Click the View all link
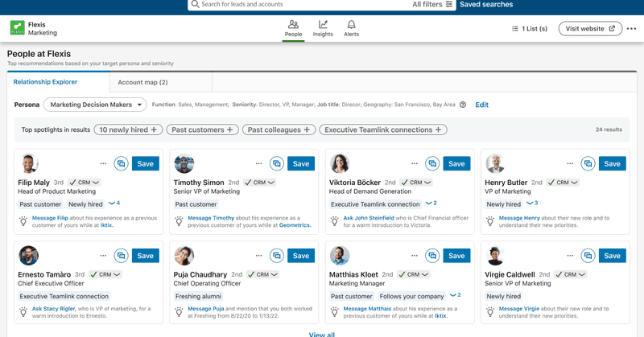 pyautogui.click(x=321, y=335)
